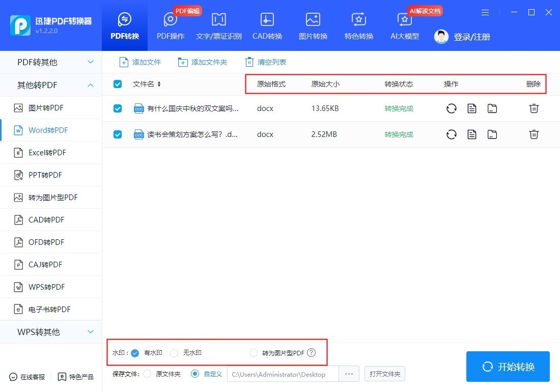
Task: Delete 有什么国庆中秋 file using trash icon
Action: [534, 108]
